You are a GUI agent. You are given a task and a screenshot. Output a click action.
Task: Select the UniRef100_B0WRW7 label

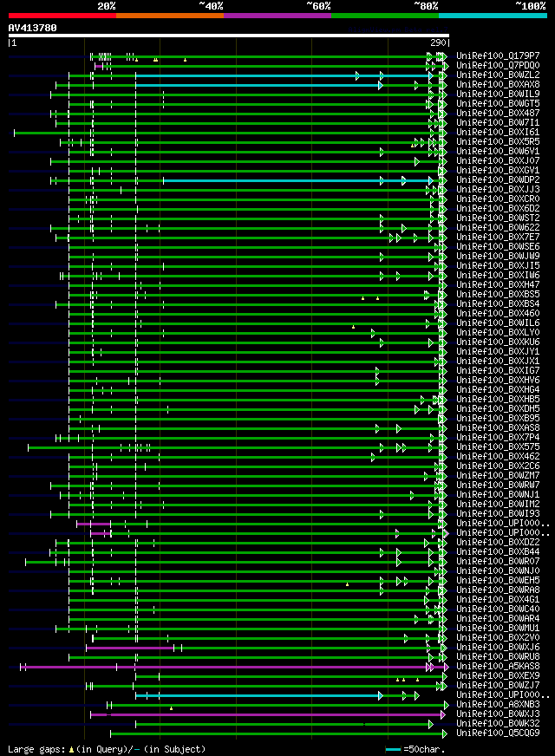(498, 485)
